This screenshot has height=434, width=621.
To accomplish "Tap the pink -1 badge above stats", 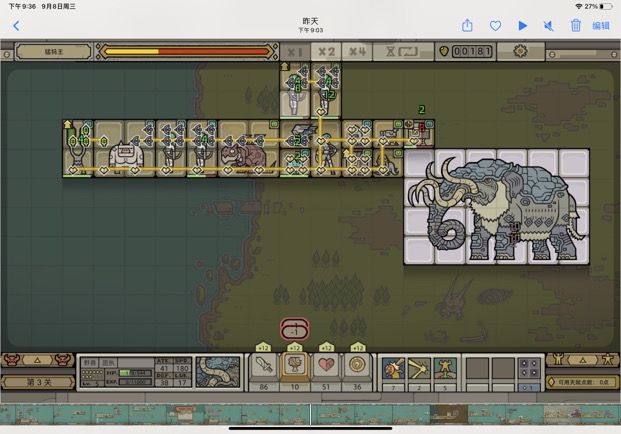I will (x=295, y=329).
